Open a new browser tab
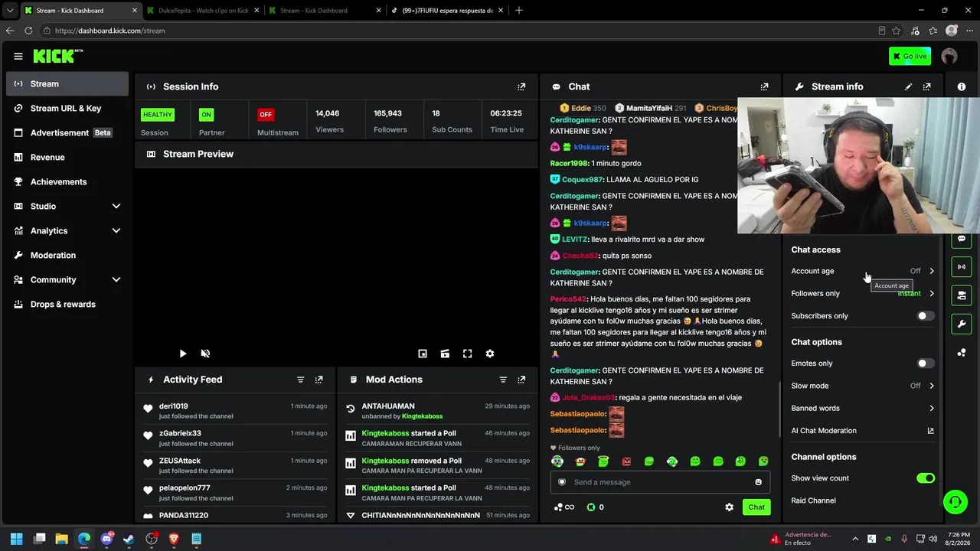980x551 pixels. (519, 11)
